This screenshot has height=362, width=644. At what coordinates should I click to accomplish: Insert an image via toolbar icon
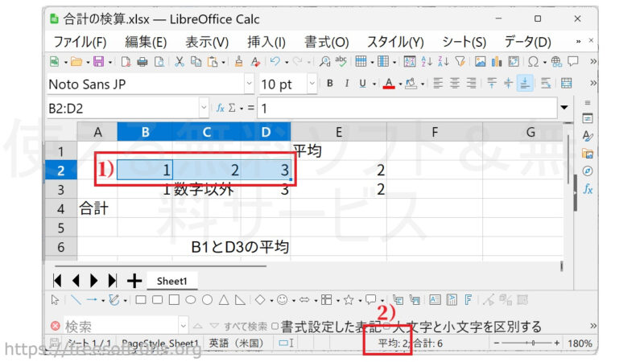tap(480, 62)
